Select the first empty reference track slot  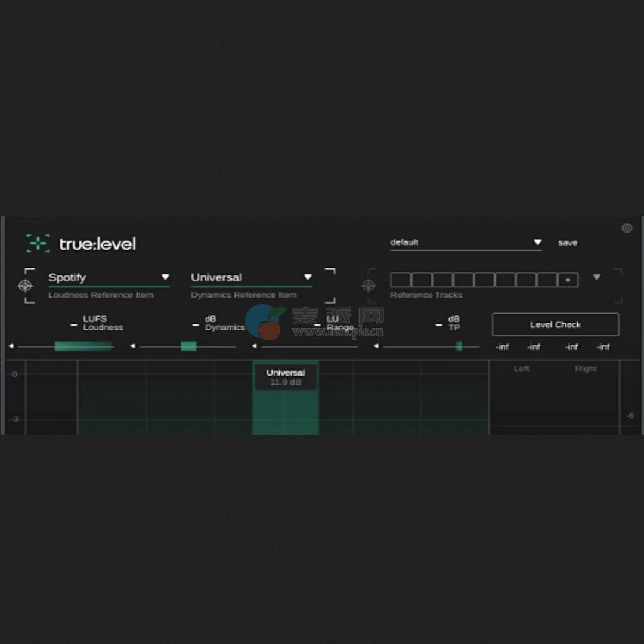click(400, 280)
